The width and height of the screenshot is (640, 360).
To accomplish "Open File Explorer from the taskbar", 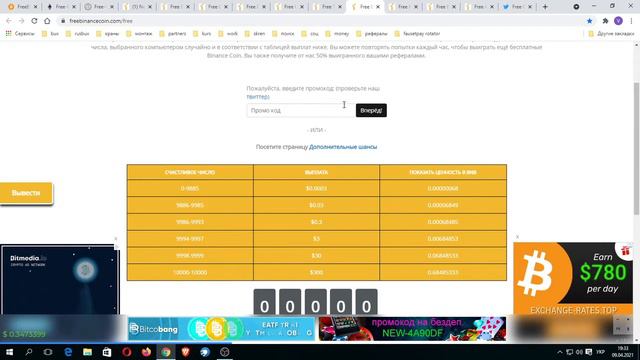I will [87, 352].
